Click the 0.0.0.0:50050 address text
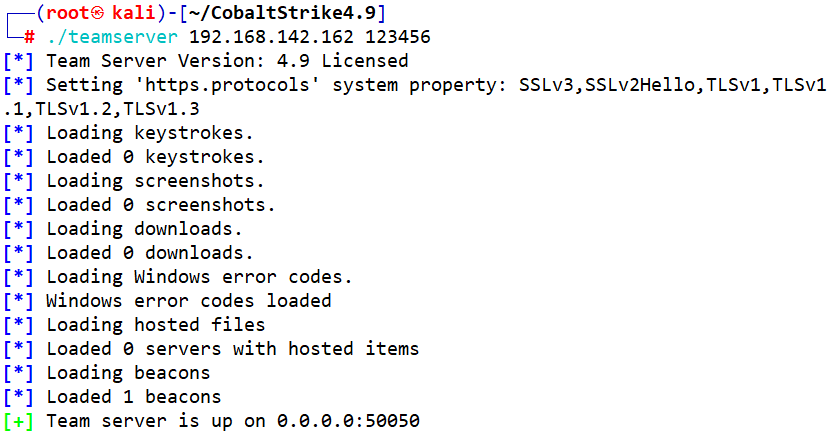This screenshot has height=434, width=833. tap(348, 421)
